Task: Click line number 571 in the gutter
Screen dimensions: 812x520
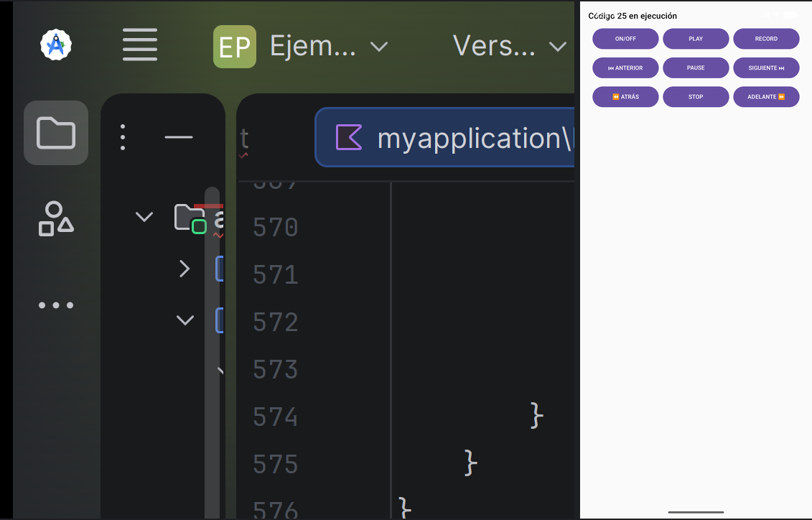Action: coord(276,274)
